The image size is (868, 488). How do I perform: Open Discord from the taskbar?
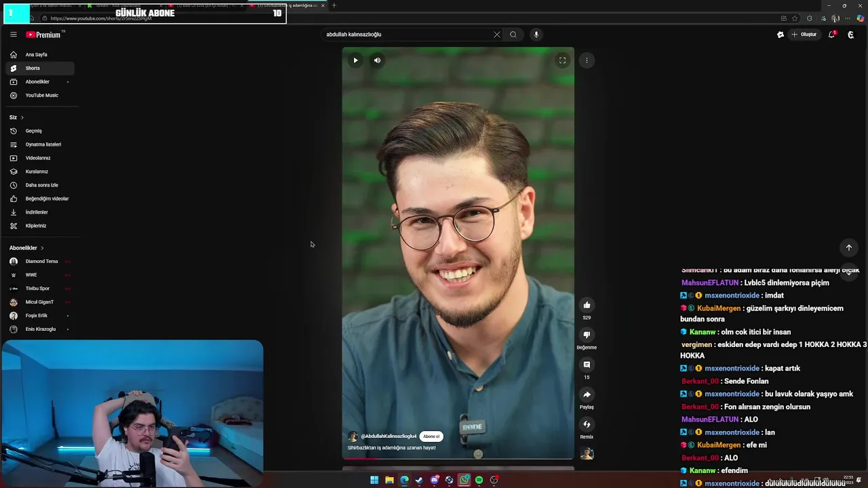click(x=434, y=480)
